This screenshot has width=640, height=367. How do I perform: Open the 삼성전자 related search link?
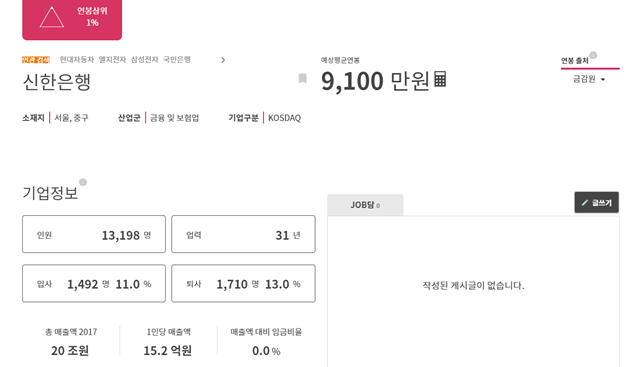pos(144,60)
